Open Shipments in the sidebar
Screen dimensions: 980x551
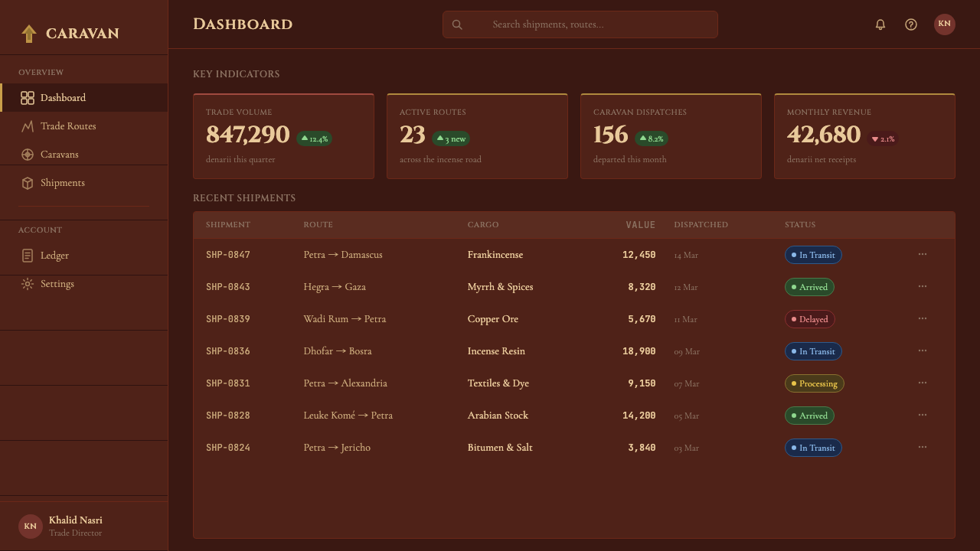[x=84, y=183]
